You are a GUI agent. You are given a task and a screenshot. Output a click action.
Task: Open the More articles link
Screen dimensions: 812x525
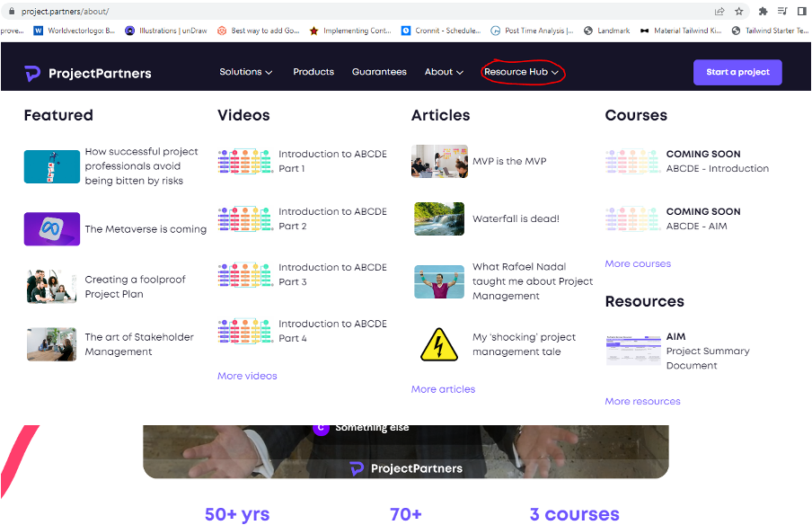click(x=443, y=389)
